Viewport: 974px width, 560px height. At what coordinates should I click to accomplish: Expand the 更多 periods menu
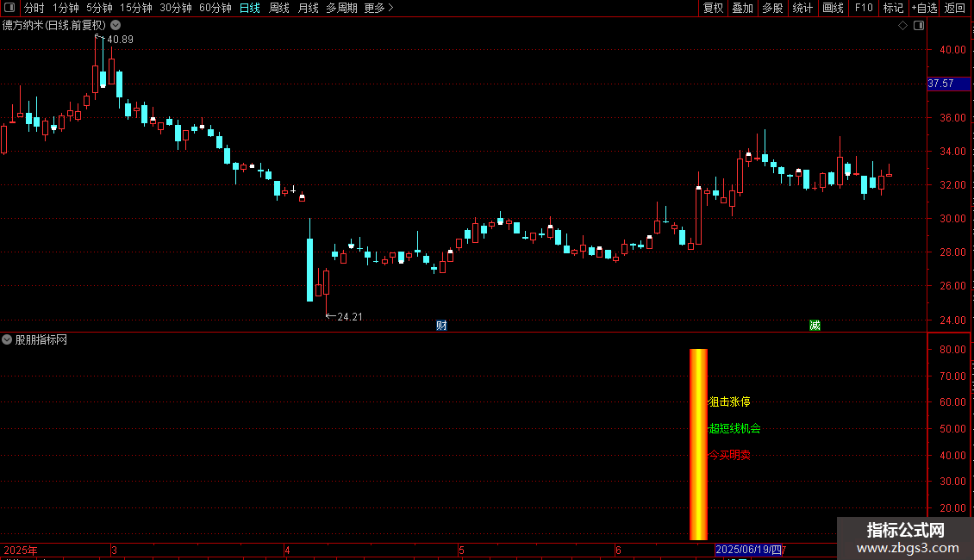pos(378,8)
